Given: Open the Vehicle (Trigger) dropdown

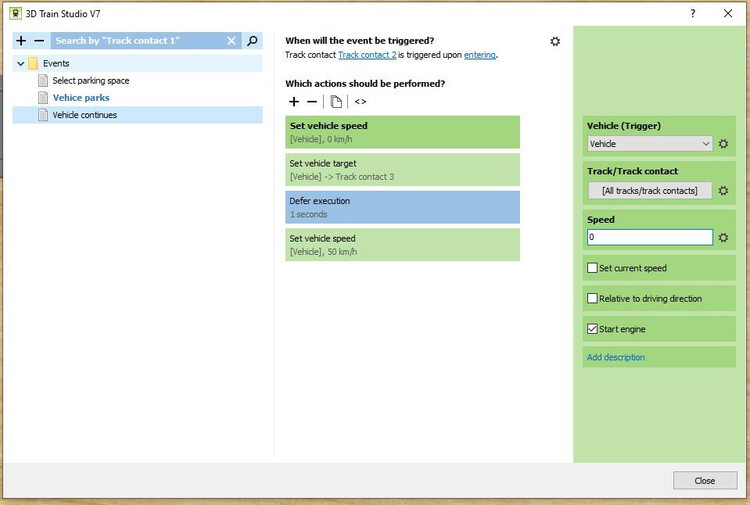Looking at the screenshot, I should (650, 143).
